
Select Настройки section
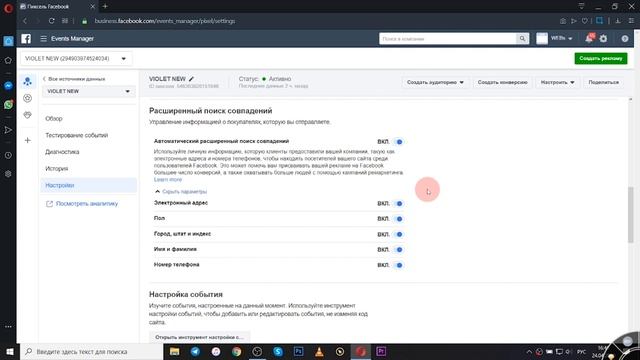89,185
